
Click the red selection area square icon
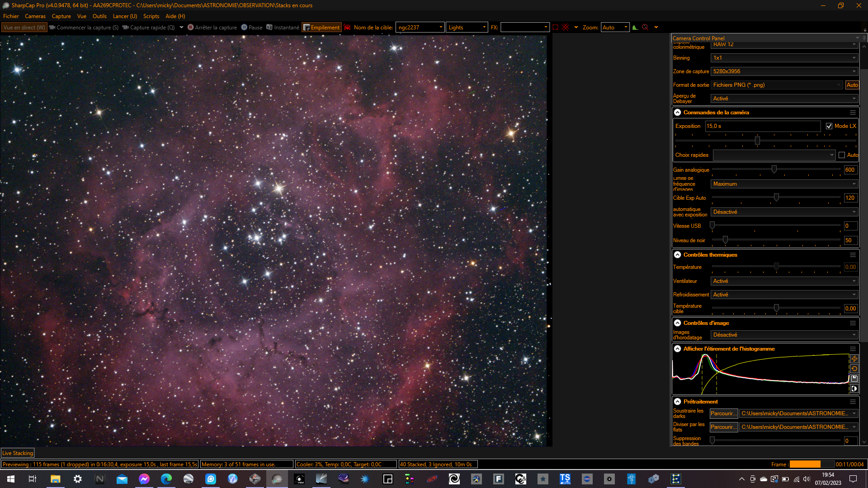555,28
